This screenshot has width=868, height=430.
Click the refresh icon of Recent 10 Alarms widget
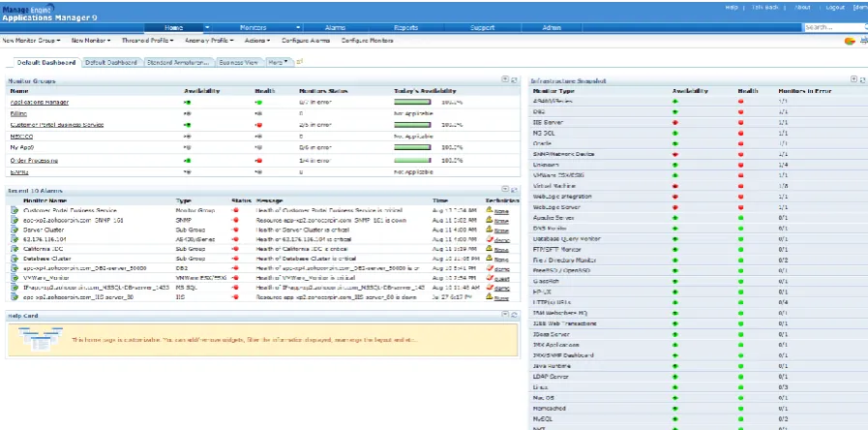[x=514, y=190]
